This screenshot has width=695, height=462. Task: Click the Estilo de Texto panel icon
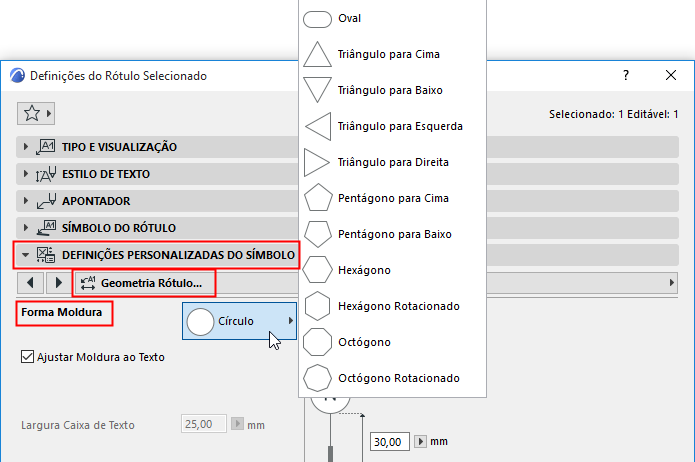click(x=46, y=174)
